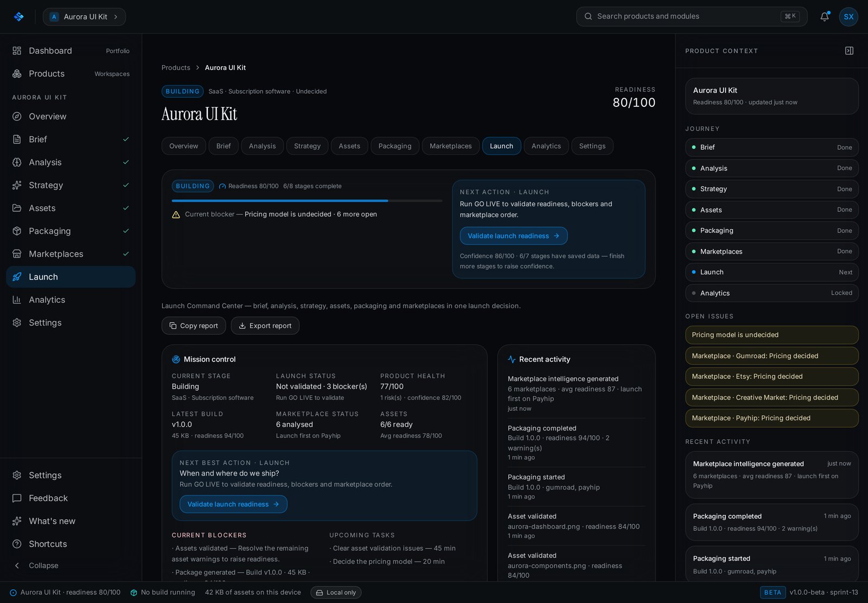Click the Feedback chat icon in sidebar
This screenshot has width=868, height=603.
pos(17,498)
